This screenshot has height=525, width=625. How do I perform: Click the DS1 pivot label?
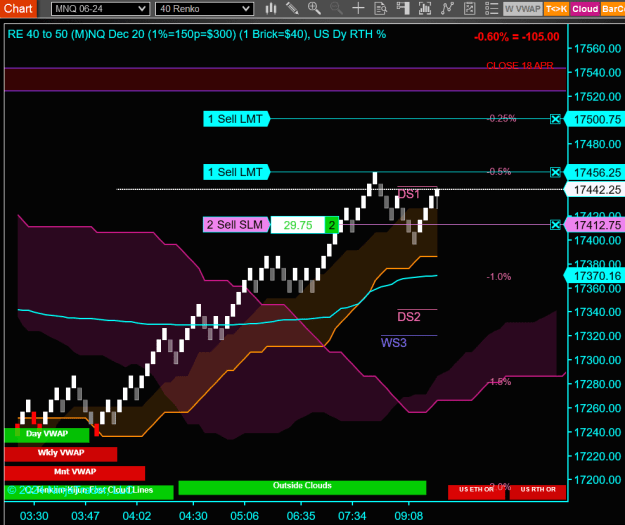point(409,194)
